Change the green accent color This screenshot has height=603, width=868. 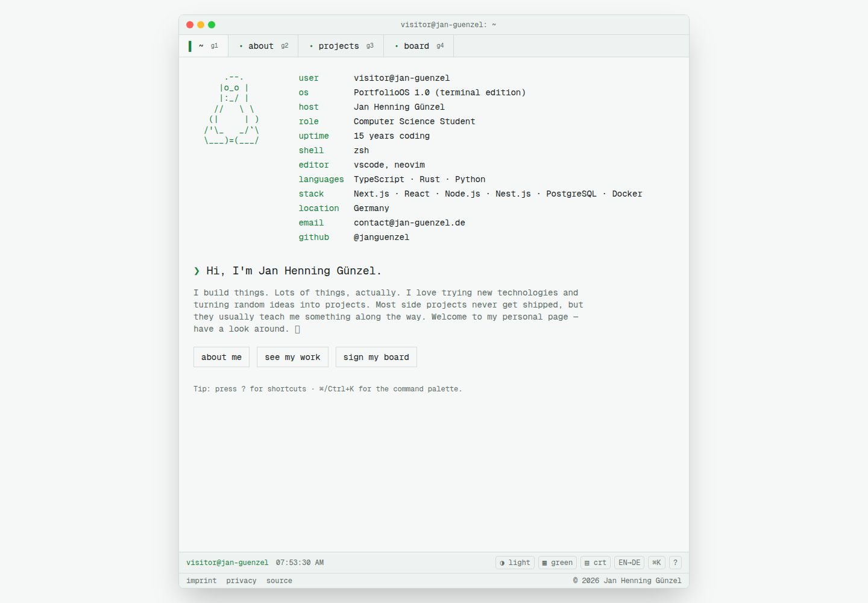[x=558, y=563]
